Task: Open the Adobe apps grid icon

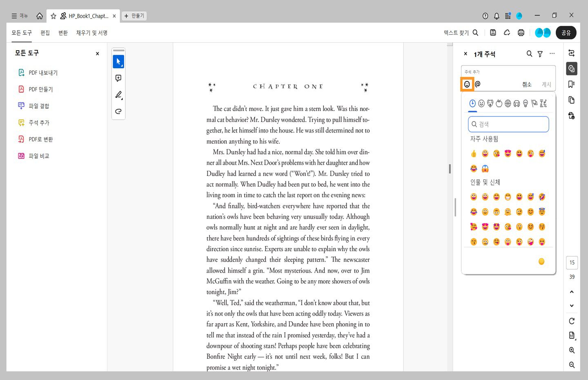Action: coord(508,16)
